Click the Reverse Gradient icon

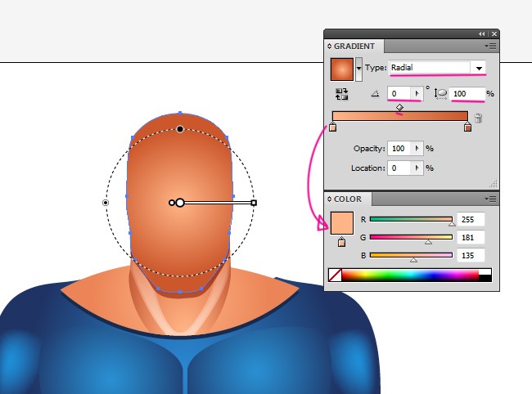[x=341, y=94]
